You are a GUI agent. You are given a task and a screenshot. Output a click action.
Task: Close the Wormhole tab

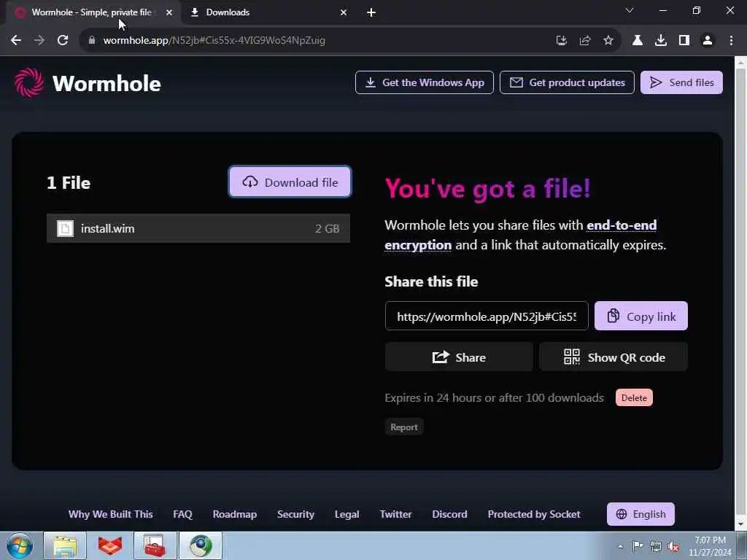pyautogui.click(x=169, y=12)
